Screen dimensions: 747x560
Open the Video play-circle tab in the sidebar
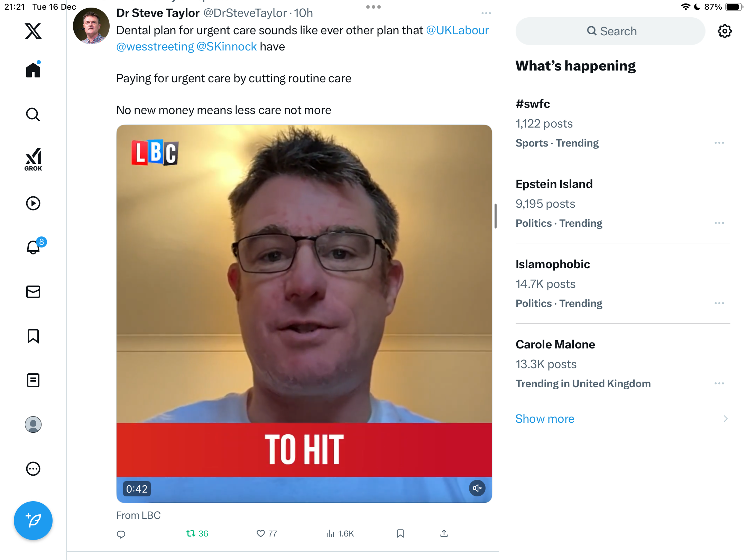(33, 203)
